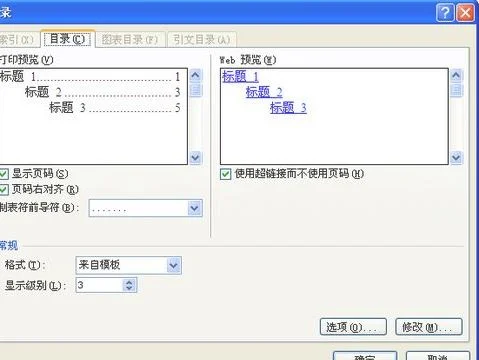
Task: Increase 显示级别 with up spinner arrow
Action: point(129,282)
